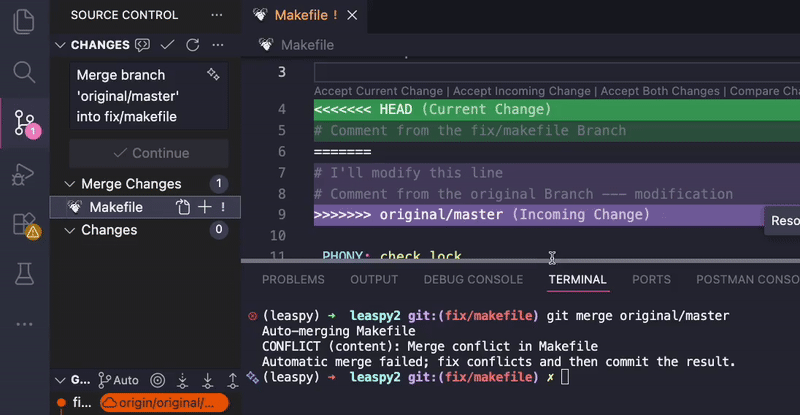Screen dimensions: 800x415
Task: Stage Makefile changes with plus icon
Action: point(203,207)
